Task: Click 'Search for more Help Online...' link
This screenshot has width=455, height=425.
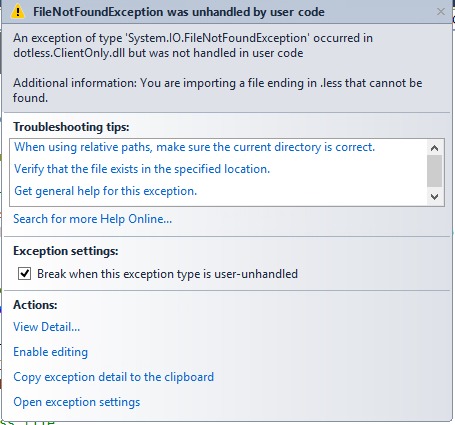Action: point(93,219)
